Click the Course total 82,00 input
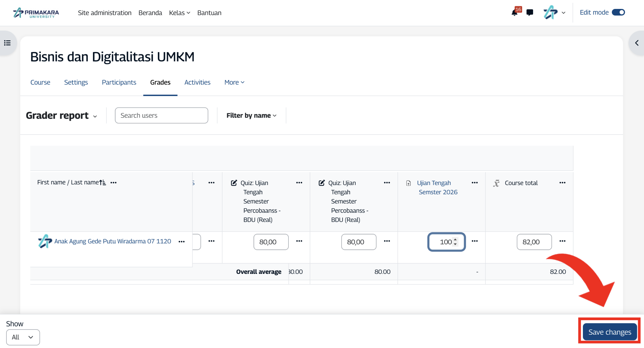 click(534, 242)
